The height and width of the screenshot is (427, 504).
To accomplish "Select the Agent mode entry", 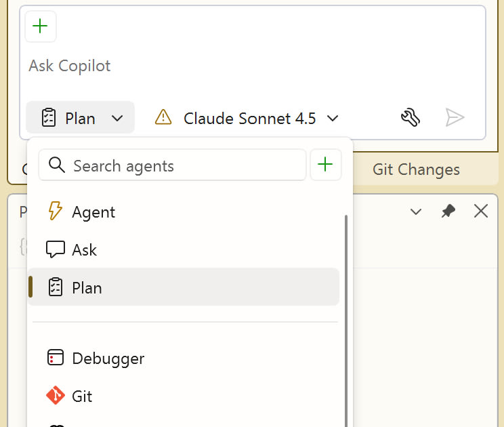I will (183, 212).
